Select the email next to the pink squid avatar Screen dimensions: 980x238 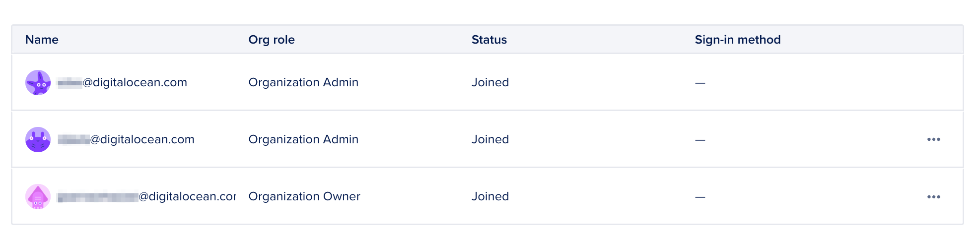pos(146,196)
